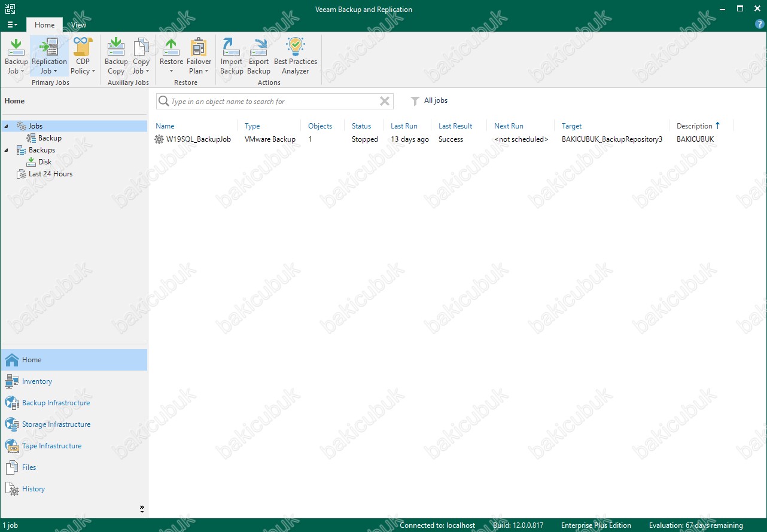The height and width of the screenshot is (532, 767).
Task: Switch to the View ribbon tab
Action: pos(78,25)
